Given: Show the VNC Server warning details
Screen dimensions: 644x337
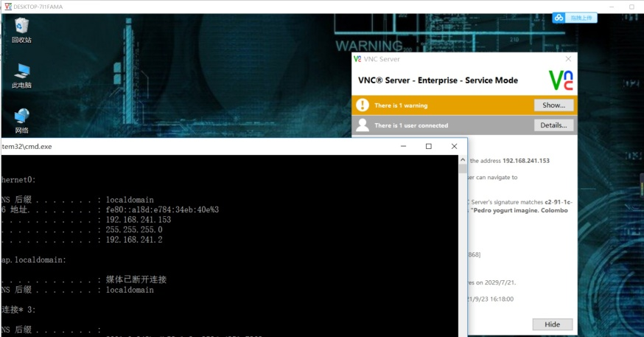Looking at the screenshot, I should click(553, 105).
